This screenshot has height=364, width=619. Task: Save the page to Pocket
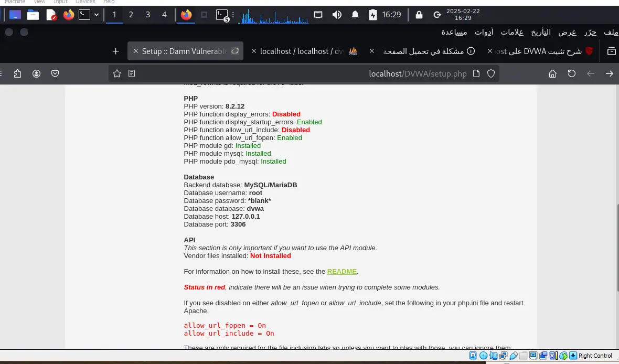(x=55, y=74)
